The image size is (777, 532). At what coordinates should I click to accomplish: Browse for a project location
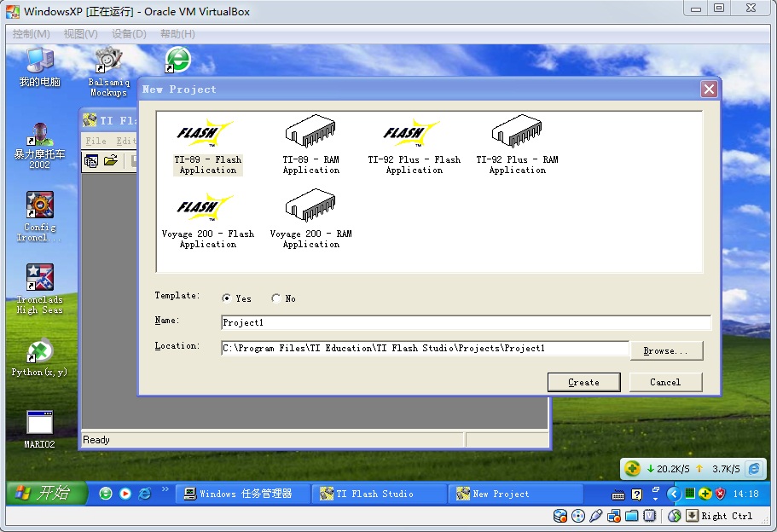click(666, 350)
